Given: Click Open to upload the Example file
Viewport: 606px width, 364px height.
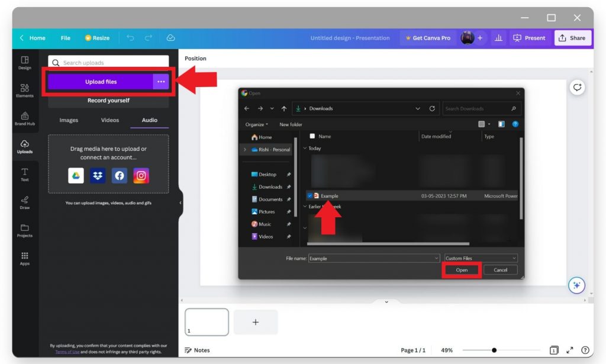Looking at the screenshot, I should coord(462,269).
